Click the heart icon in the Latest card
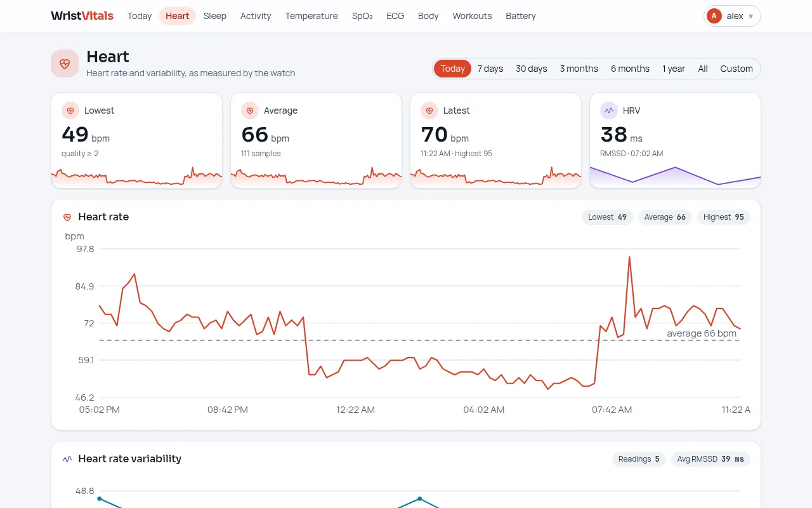The height and width of the screenshot is (508, 812). pos(429,110)
